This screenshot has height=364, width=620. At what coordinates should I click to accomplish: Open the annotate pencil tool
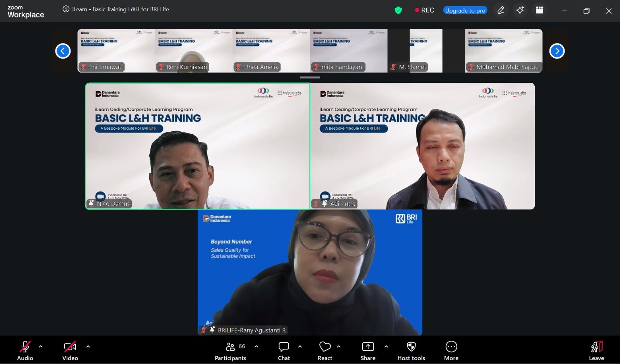click(501, 10)
